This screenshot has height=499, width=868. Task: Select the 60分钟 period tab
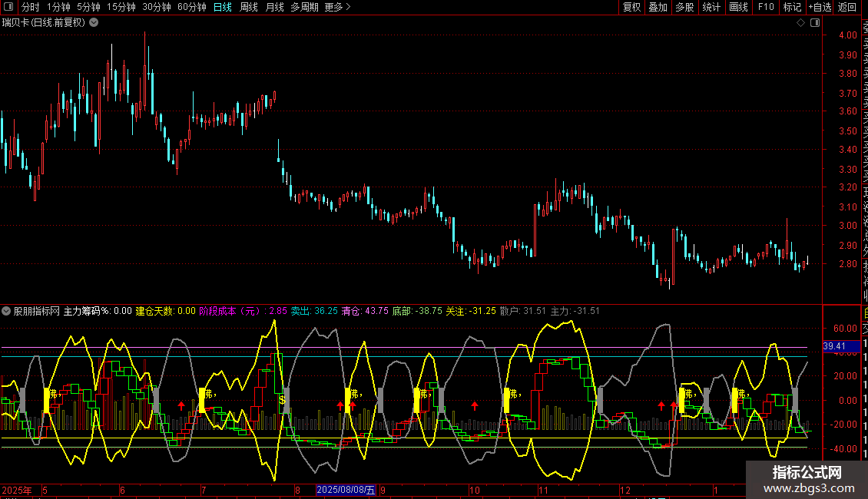tap(191, 7)
